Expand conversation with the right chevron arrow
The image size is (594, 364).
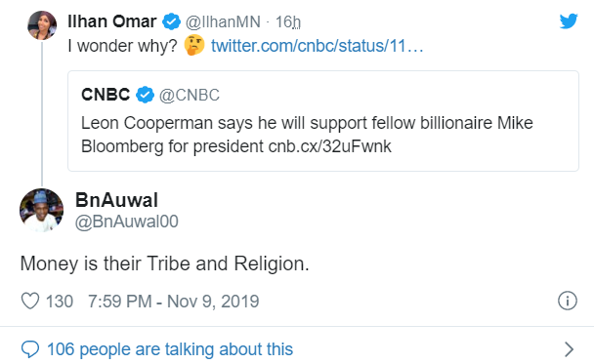569,349
